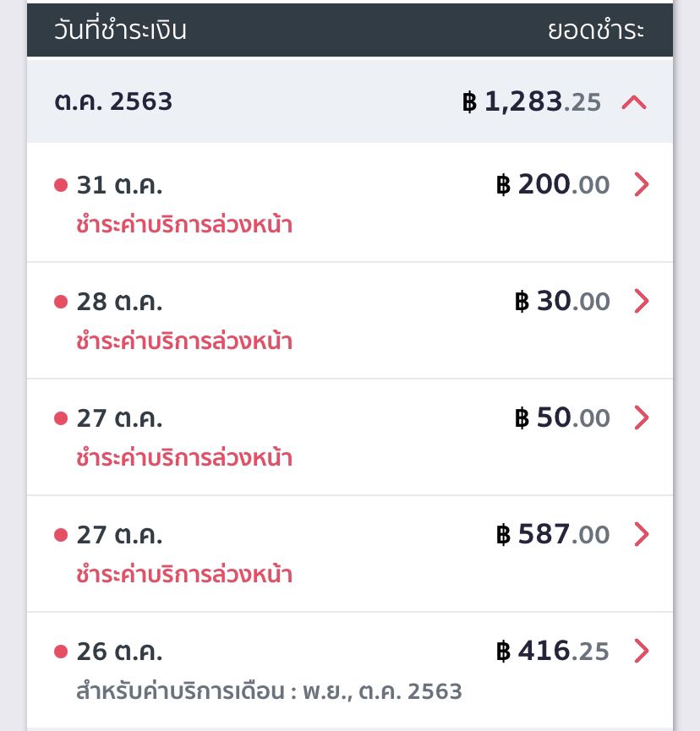Open the chevron arrow next to ฿416.25
The image size is (700, 731).
tap(642, 651)
